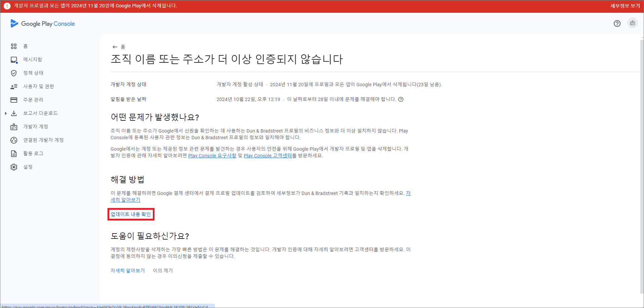644x308 pixels.
Task: Expand the 보고서 다운로드 submenu arrow
Action: pyautogui.click(x=6, y=113)
